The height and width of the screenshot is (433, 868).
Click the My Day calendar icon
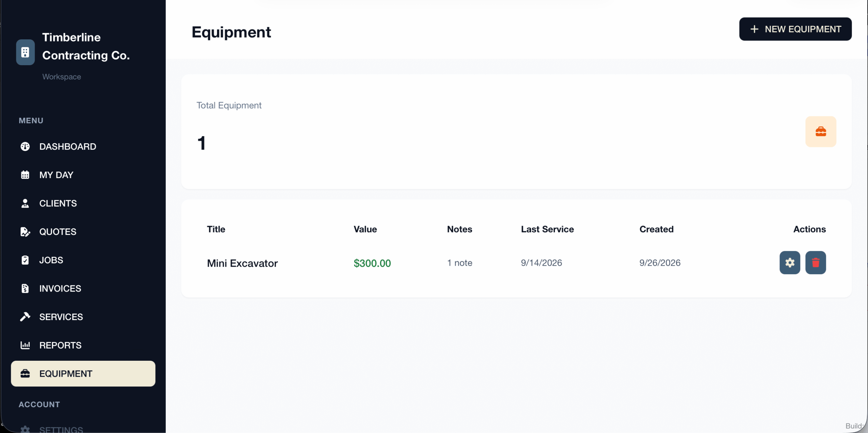[25, 175]
